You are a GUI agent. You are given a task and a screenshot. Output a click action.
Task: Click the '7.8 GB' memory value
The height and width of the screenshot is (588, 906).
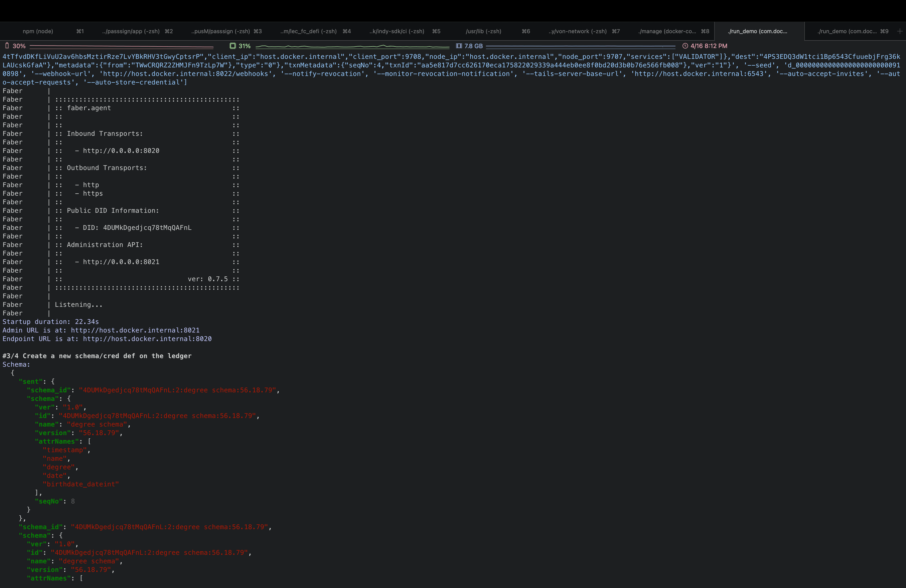pos(474,46)
